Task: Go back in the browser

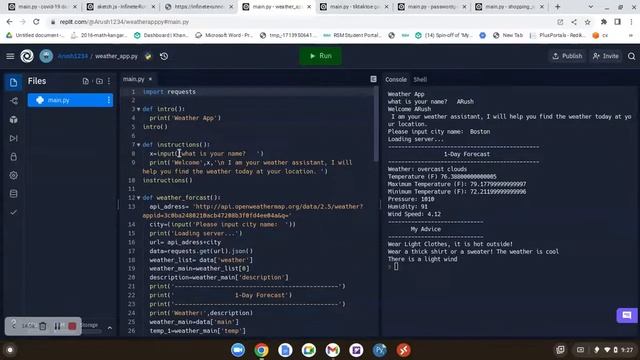Action: click(10, 22)
